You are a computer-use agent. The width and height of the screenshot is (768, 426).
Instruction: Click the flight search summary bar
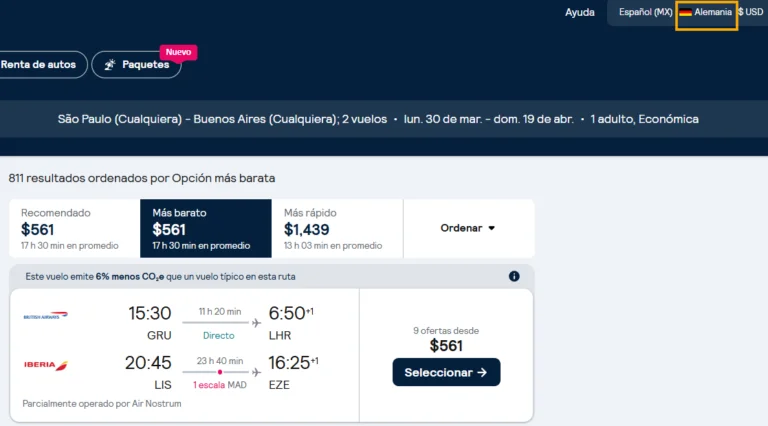[378, 119]
